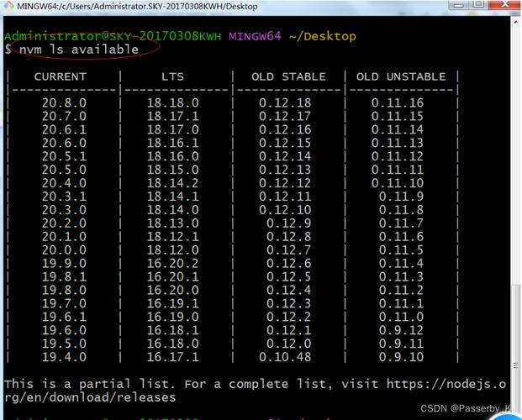
Task: Minimize the MINGW64 terminal window
Action: (x=459, y=5)
